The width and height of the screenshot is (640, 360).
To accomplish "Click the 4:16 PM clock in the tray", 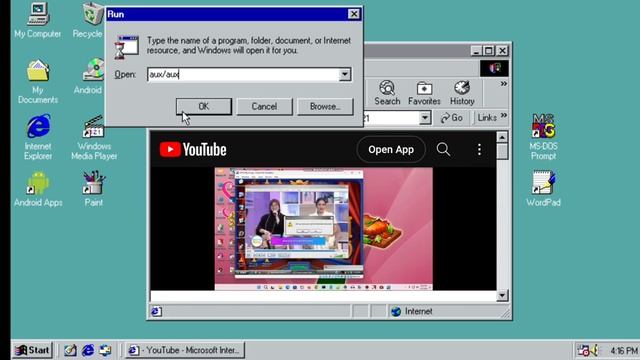I will click(624, 351).
